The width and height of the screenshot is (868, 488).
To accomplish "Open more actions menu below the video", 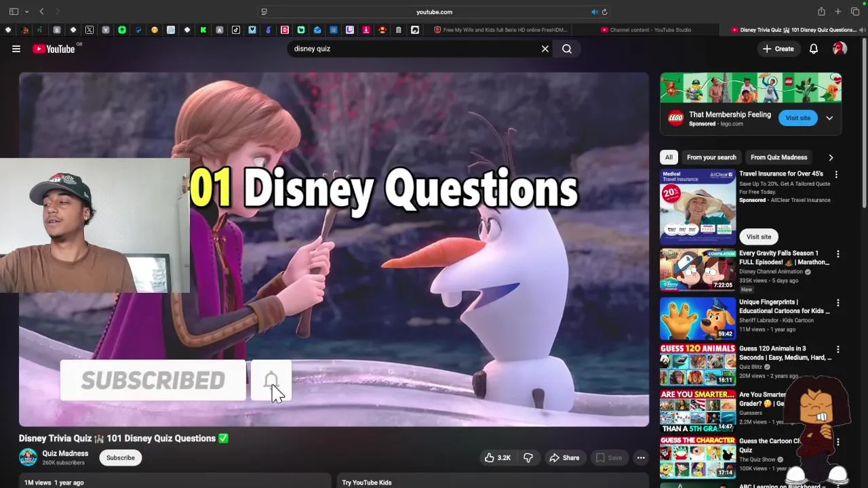I will 641,457.
